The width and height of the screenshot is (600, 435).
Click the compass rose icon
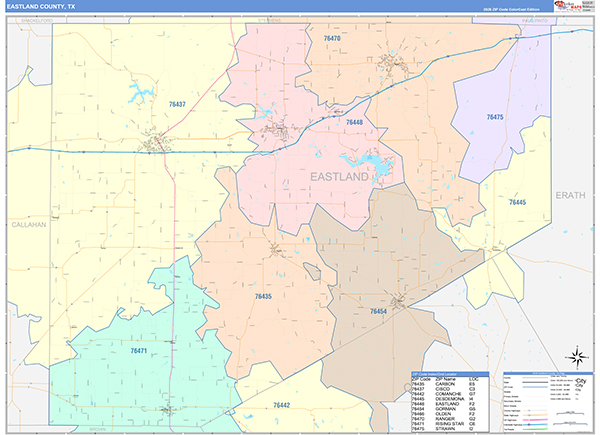(x=578, y=356)
